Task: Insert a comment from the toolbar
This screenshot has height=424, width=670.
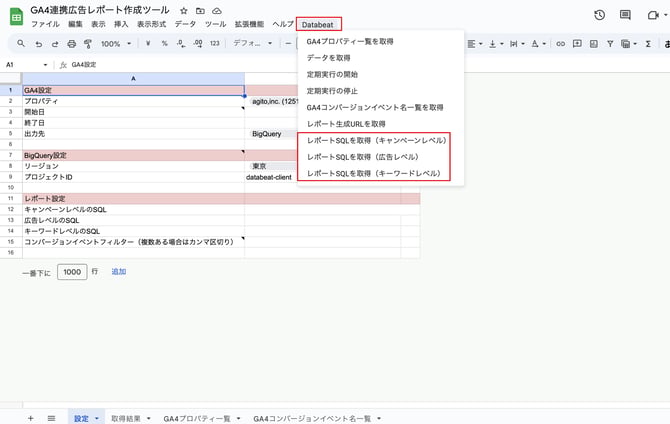Action: [577, 44]
